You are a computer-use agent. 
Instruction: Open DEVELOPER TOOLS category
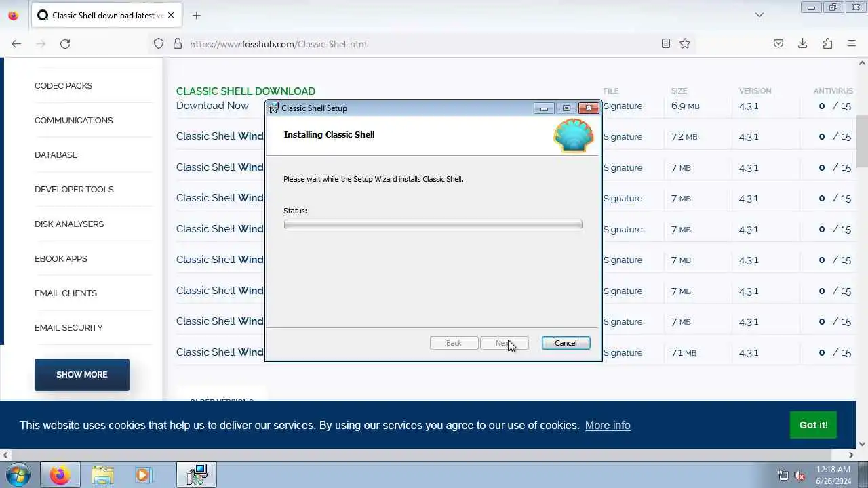pos(74,190)
